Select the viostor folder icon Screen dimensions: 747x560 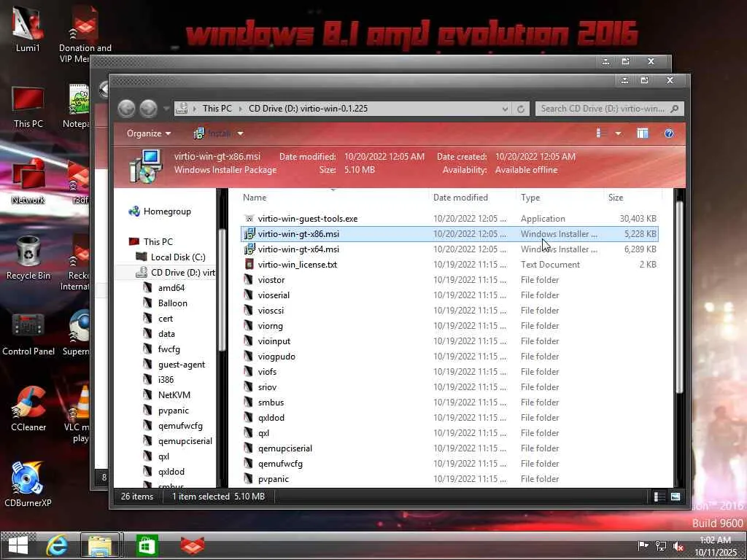pyautogui.click(x=249, y=279)
